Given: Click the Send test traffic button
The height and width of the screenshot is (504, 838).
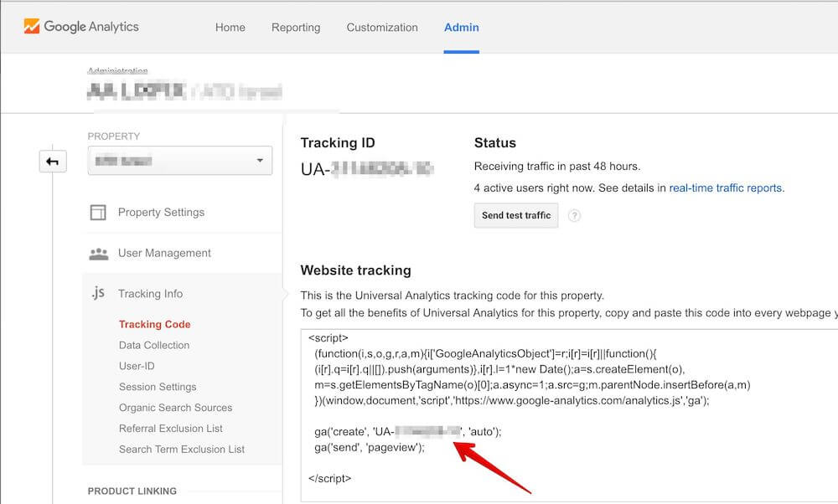Looking at the screenshot, I should [516, 215].
